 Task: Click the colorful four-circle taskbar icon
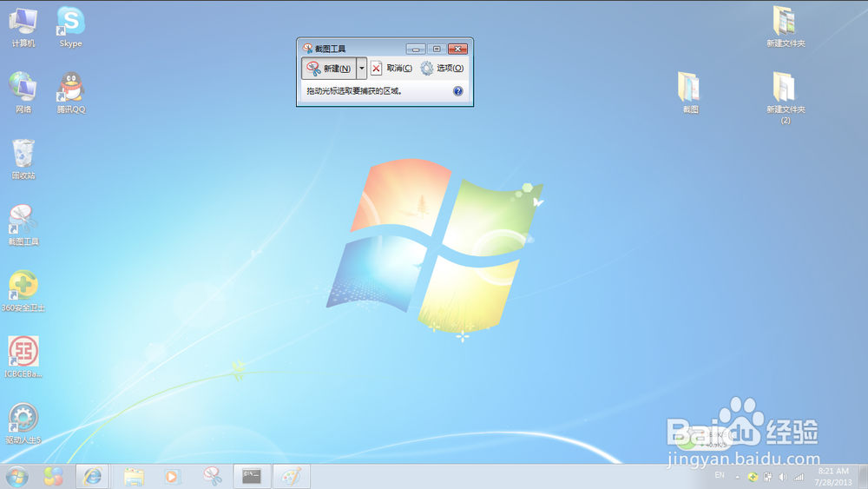[x=54, y=477]
